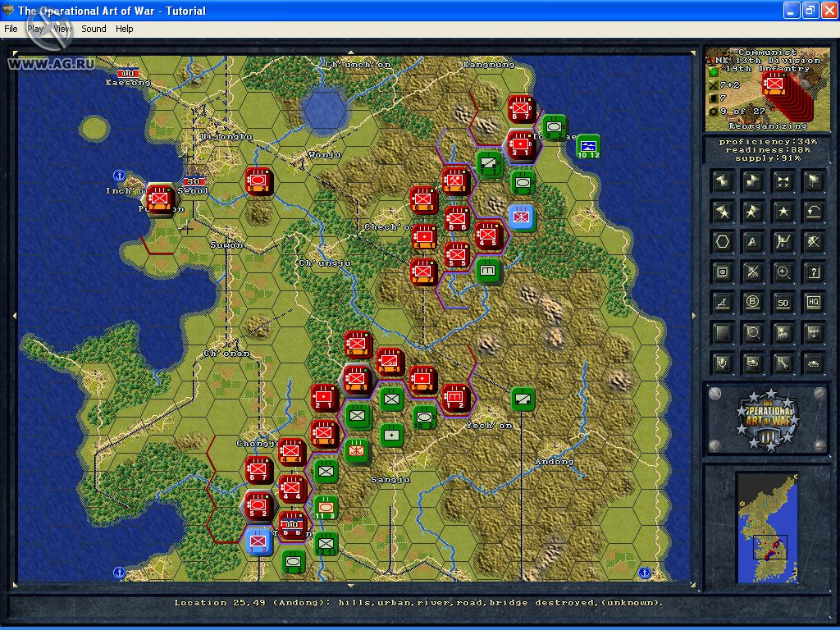Open the Play menu
This screenshot has width=840, height=630.
[x=34, y=29]
